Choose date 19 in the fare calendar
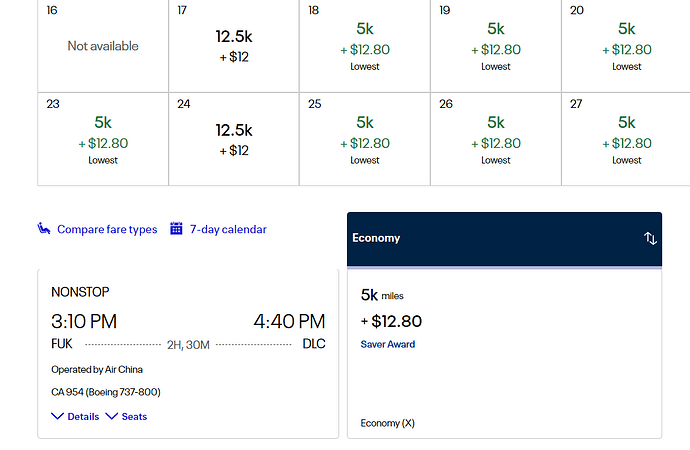This screenshot has width=690, height=450. pos(495,46)
